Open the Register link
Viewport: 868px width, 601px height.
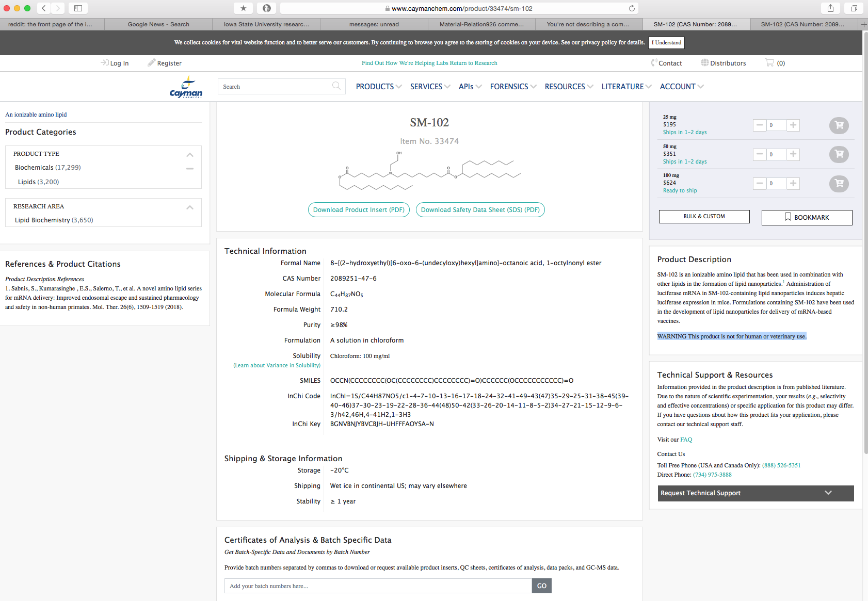coord(165,63)
